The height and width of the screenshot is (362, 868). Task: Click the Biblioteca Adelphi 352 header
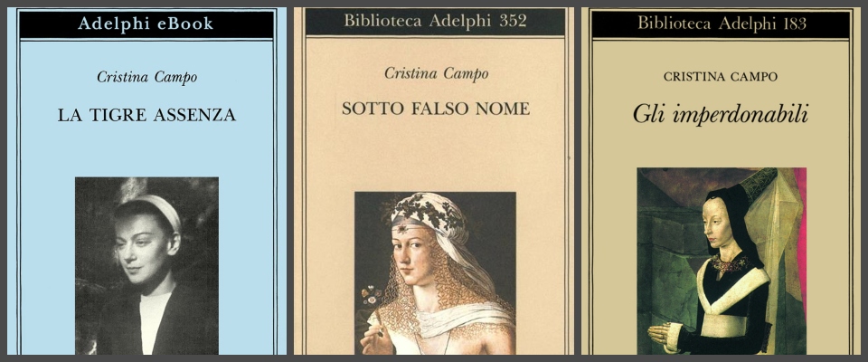pos(435,22)
